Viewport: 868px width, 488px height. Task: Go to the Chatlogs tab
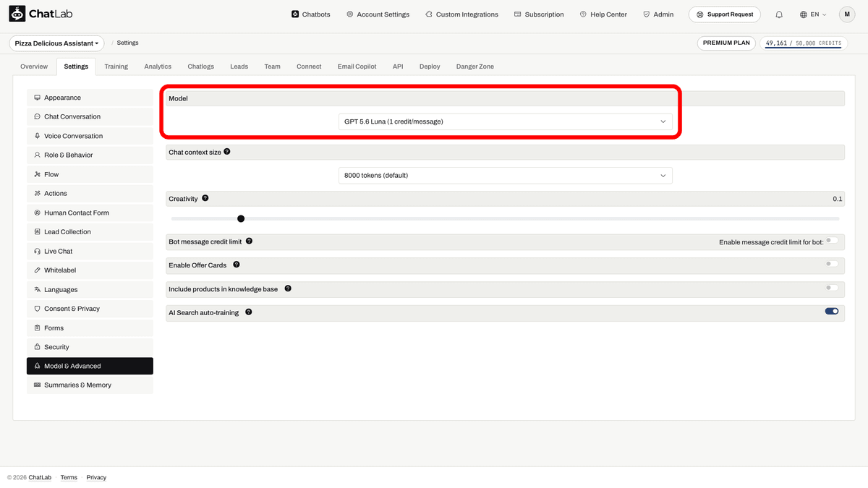pos(201,67)
